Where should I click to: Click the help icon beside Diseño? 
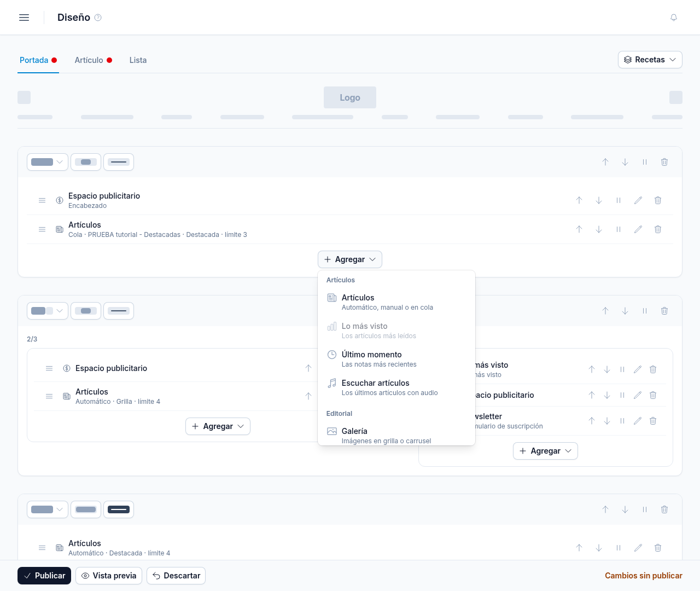(98, 18)
